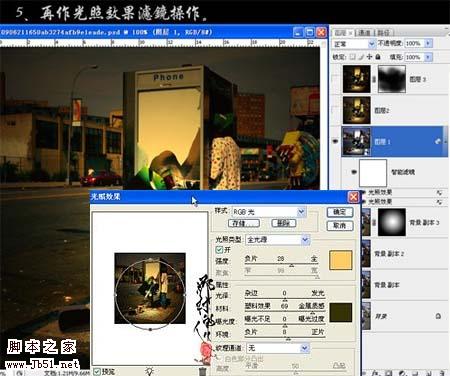Screen dimensions: 450x376
Task: Toggle visibility of 图层 1
Action: pyautogui.click(x=336, y=141)
